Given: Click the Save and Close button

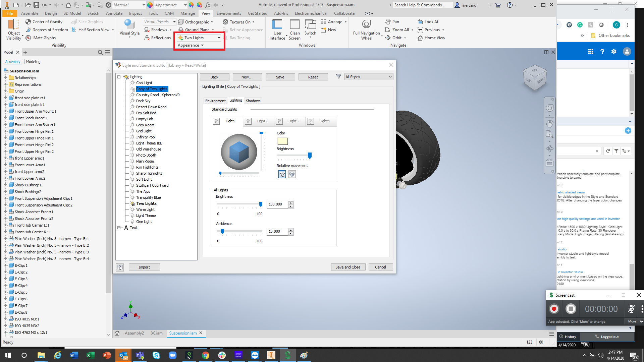Looking at the screenshot, I should point(348,267).
